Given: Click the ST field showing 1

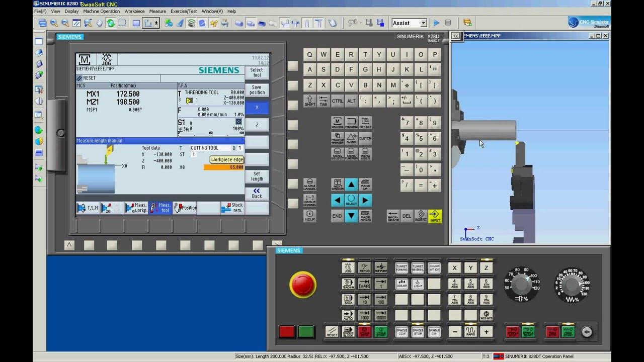Looking at the screenshot, I should 193,154.
